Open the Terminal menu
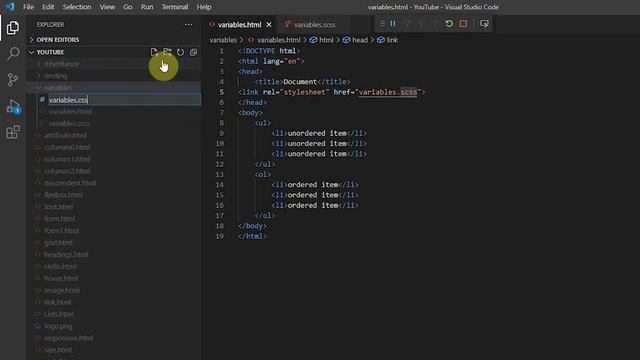This screenshot has width=640, height=360. tap(175, 7)
